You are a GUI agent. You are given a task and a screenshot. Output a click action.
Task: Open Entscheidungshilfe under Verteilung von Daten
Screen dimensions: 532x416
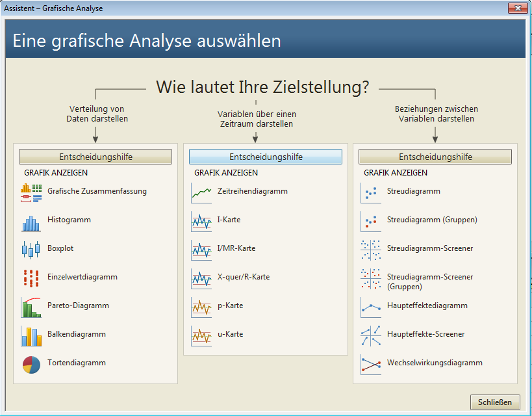(95, 157)
